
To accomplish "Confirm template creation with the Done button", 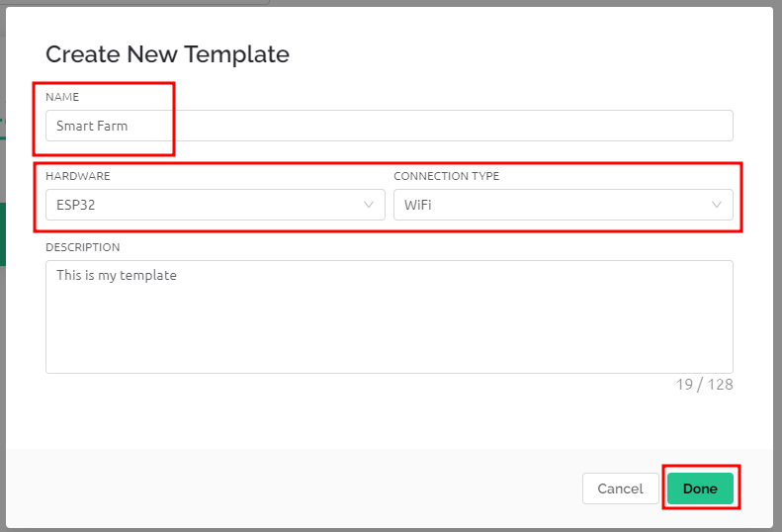I will [700, 488].
